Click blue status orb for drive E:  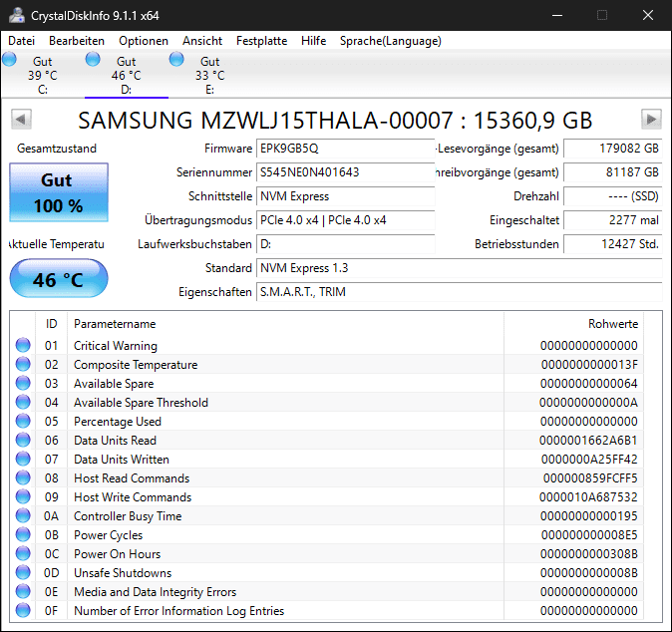pos(176,59)
